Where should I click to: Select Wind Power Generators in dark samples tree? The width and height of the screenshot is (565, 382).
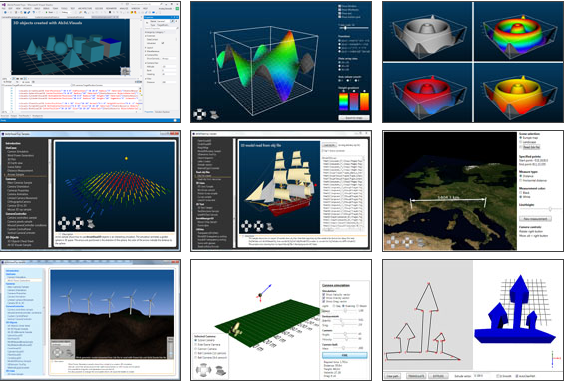tap(20, 155)
